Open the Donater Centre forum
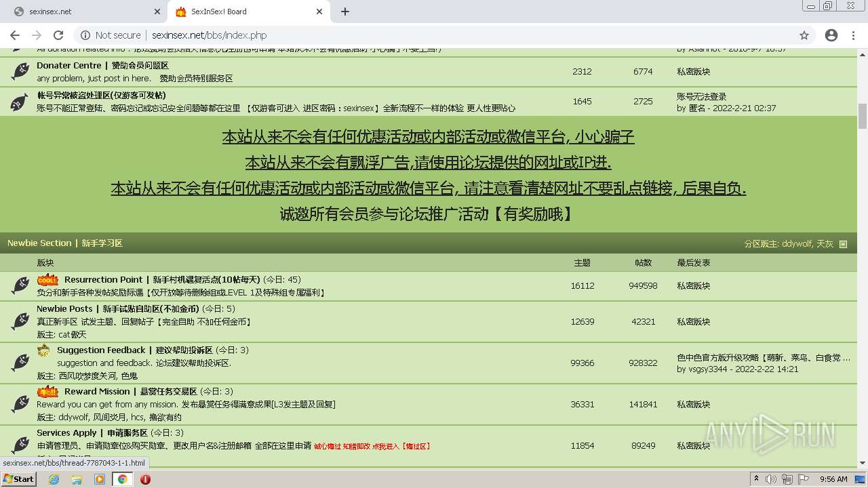Viewport: 868px width, 488px height. 102,65
